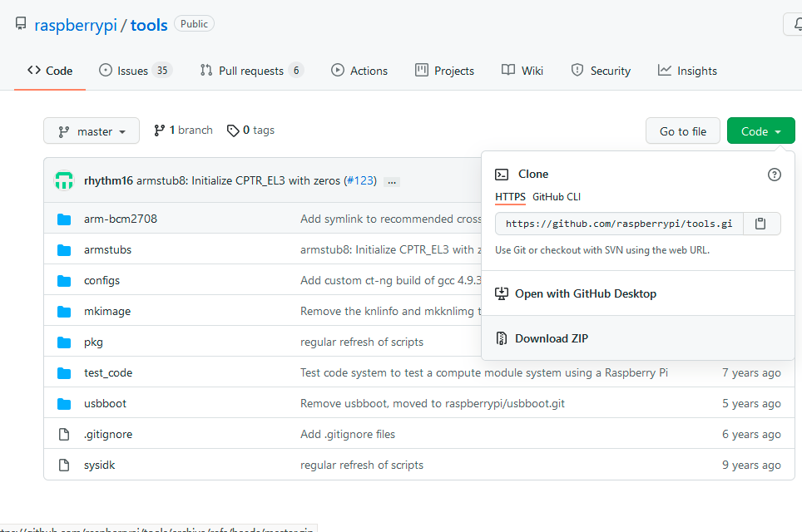The width and height of the screenshot is (802, 532).
Task: Open commit 'Add .gitignore files'
Action: click(x=347, y=434)
